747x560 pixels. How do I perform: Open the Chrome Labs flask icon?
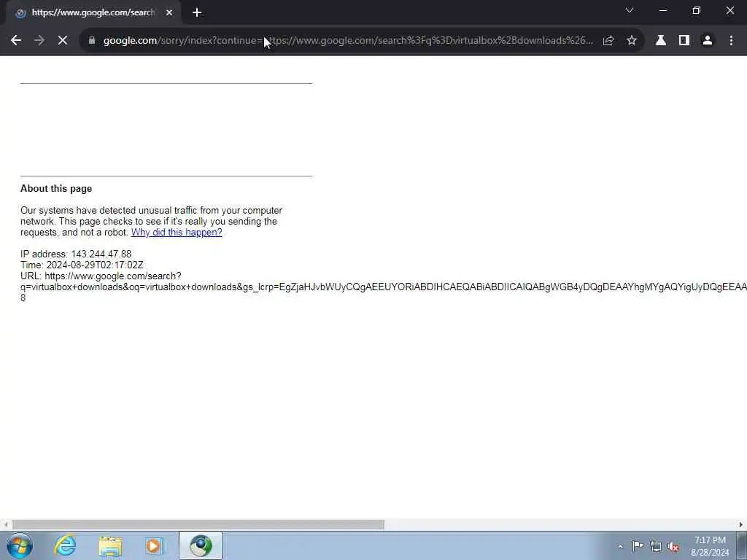[661, 41]
